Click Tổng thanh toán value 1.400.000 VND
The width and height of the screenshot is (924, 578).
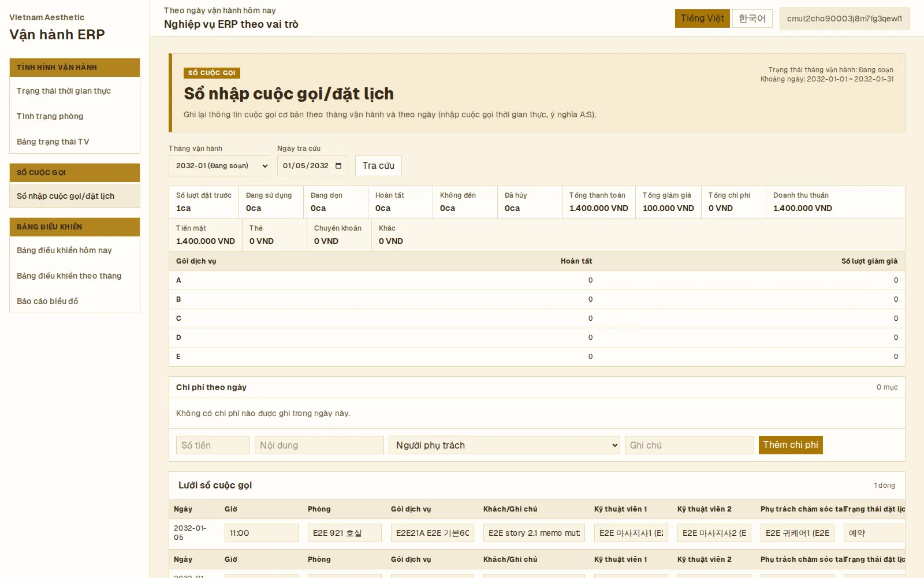click(599, 208)
